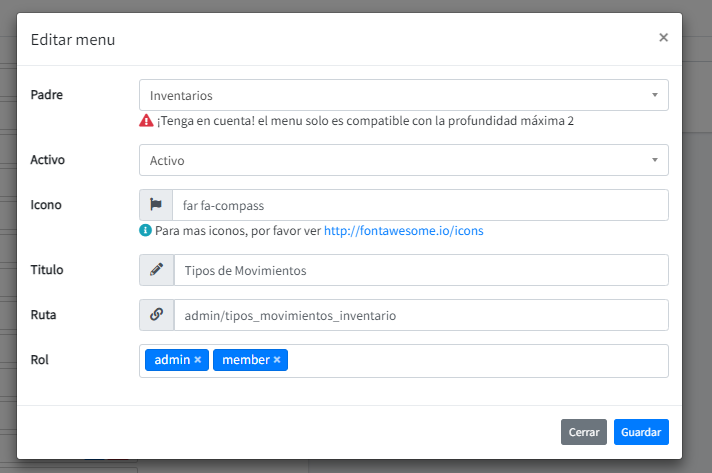Click the arrow of the Padre select
712x473 pixels.
point(654,96)
